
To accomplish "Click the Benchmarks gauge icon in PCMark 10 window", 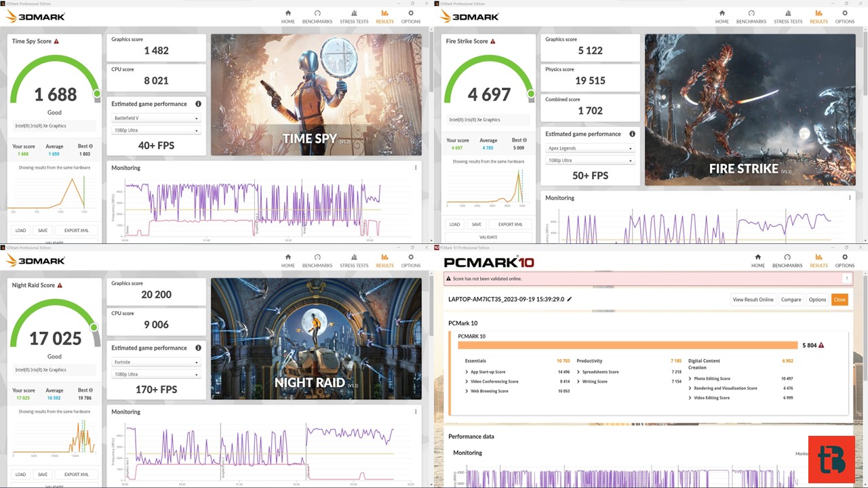I will pos(787,257).
